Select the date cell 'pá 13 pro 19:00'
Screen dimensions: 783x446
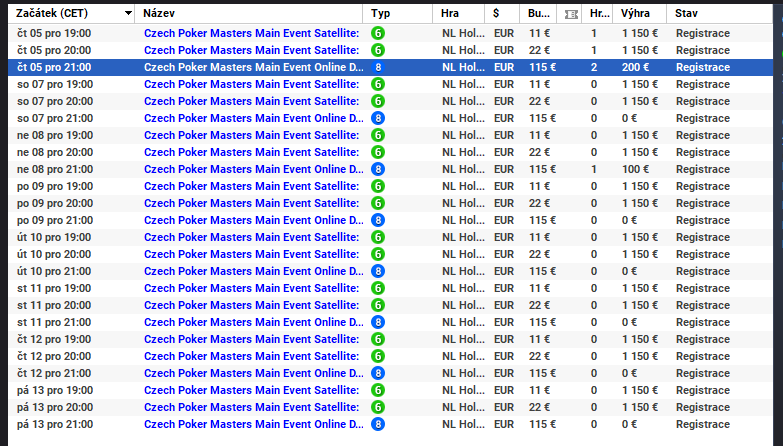click(55, 390)
